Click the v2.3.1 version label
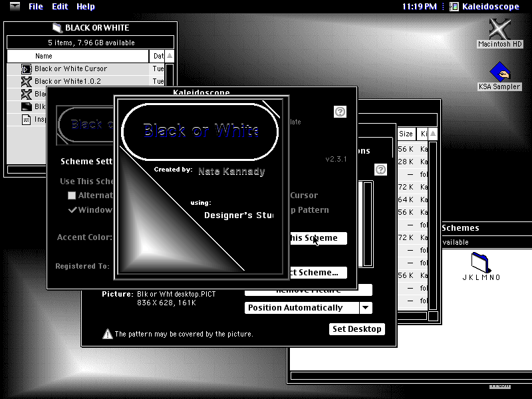Screen dimensions: 532x399 pyautogui.click(x=336, y=159)
